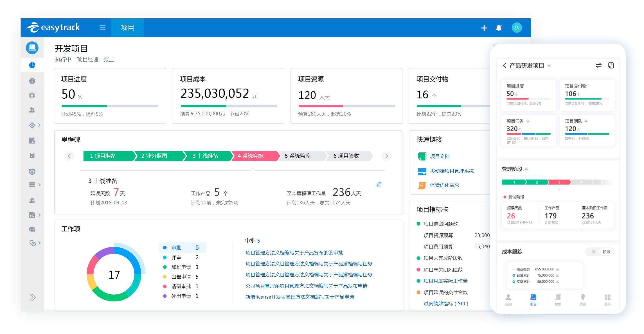The height and width of the screenshot is (334, 644).
Task: Select 请假审批 legend entry
Action: 181,286
